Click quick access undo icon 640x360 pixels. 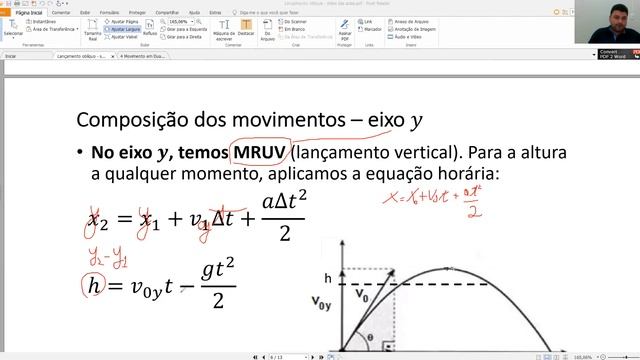click(42, 3)
